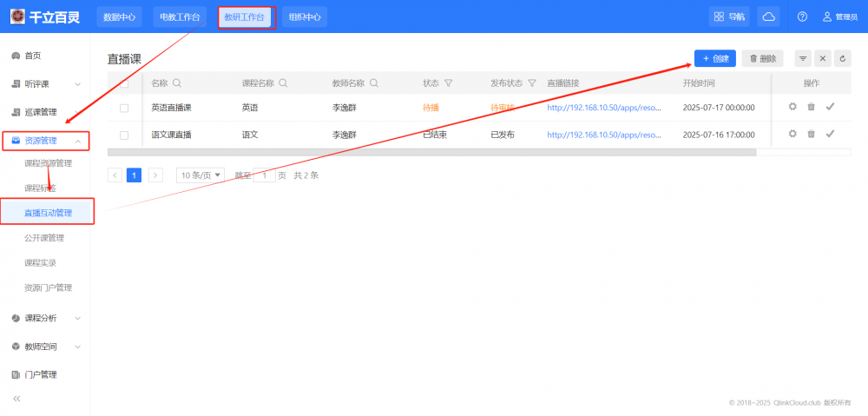
Task: Click trash icon for 语文课直播 row
Action: [x=811, y=134]
